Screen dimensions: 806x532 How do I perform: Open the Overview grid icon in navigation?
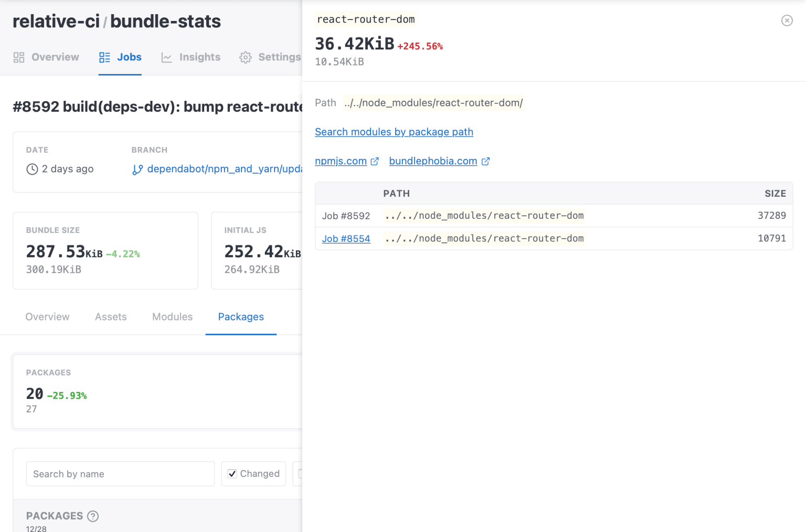(19, 57)
